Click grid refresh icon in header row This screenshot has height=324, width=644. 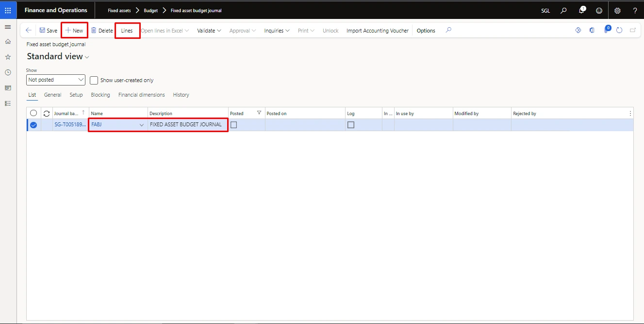[x=47, y=113]
